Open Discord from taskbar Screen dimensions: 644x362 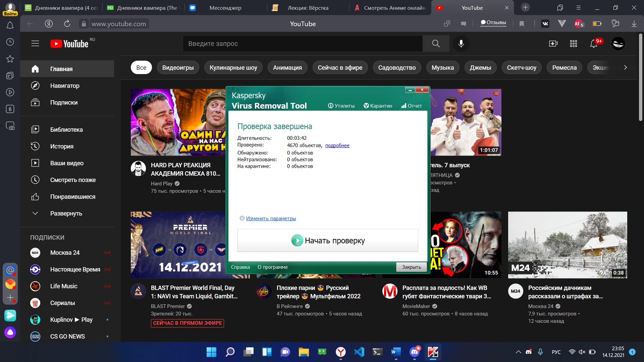(415, 352)
